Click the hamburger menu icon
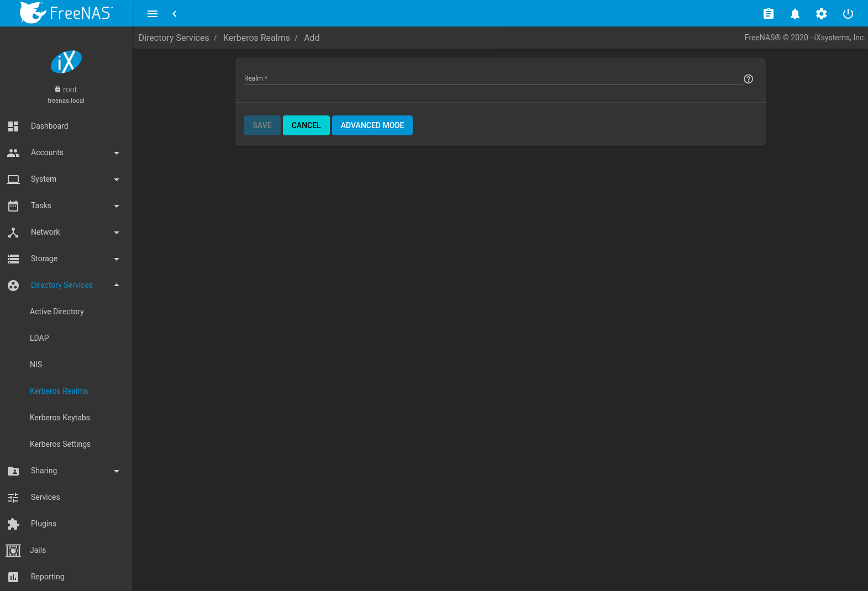 click(x=152, y=14)
